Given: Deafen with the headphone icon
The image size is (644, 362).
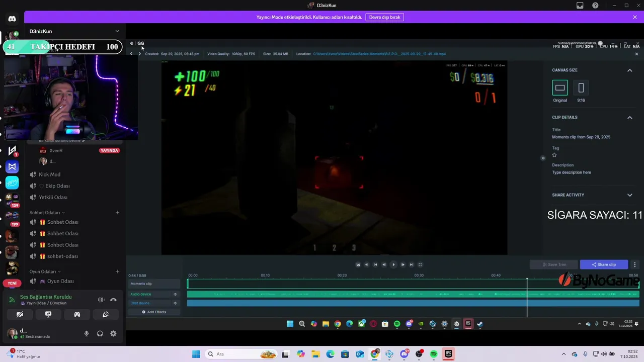Looking at the screenshot, I should [100, 333].
